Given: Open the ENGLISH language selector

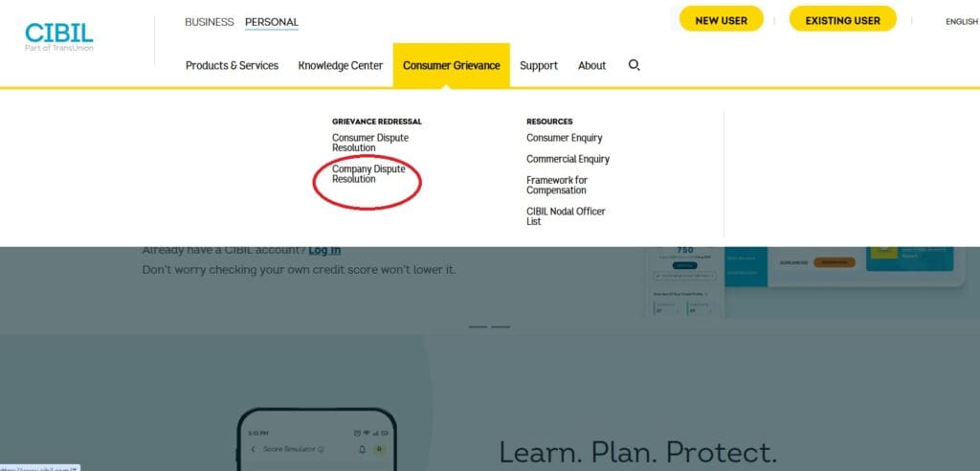Looking at the screenshot, I should [x=962, y=21].
